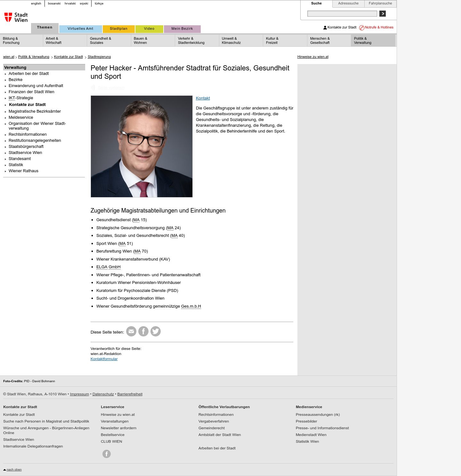Jump back up with nach oben
Screen dimensions: 461x476
coord(14,470)
